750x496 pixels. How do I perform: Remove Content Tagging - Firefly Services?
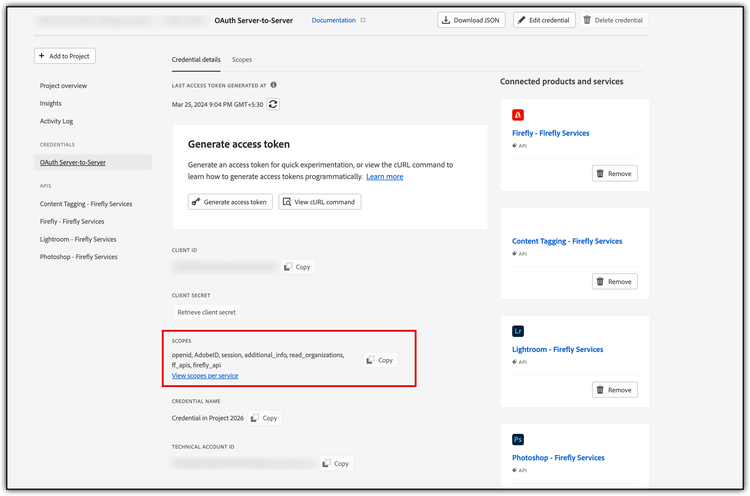tap(614, 282)
